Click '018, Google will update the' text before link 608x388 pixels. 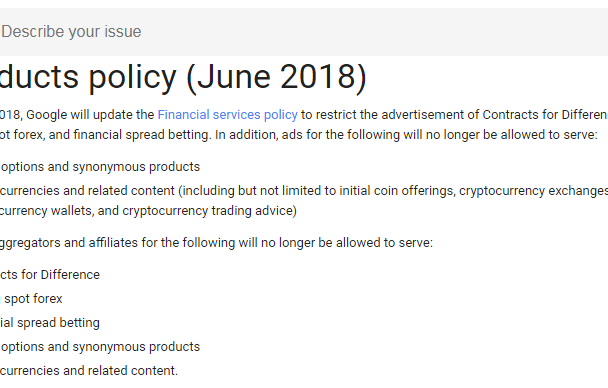(x=77, y=115)
